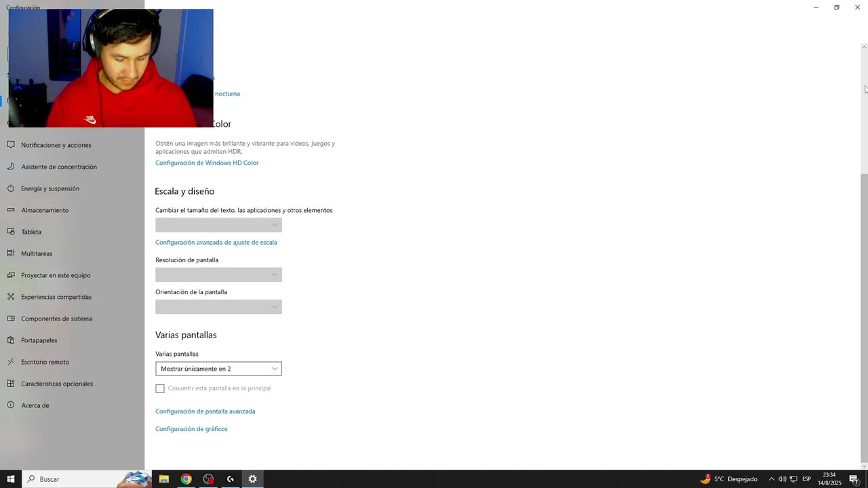The image size is (868, 488).
Task: Open Logitech G HUB from taskbar
Action: 231,479
